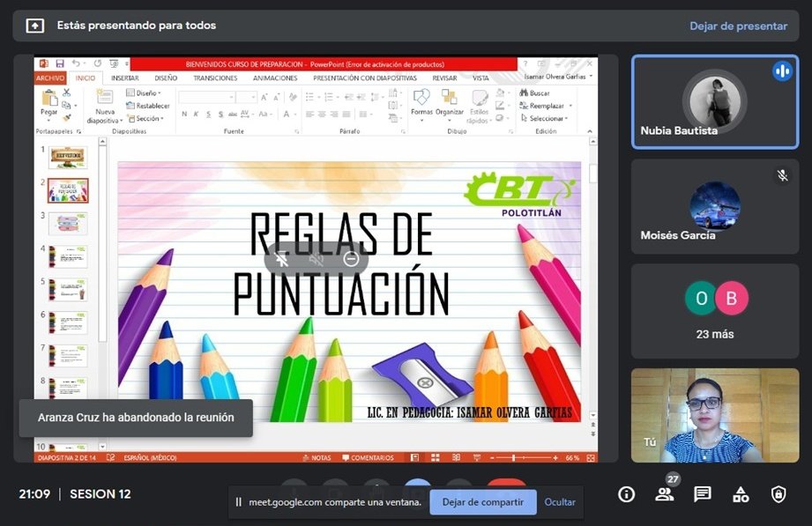Click zoom in plus button
This screenshot has width=812, height=526.
555,457
